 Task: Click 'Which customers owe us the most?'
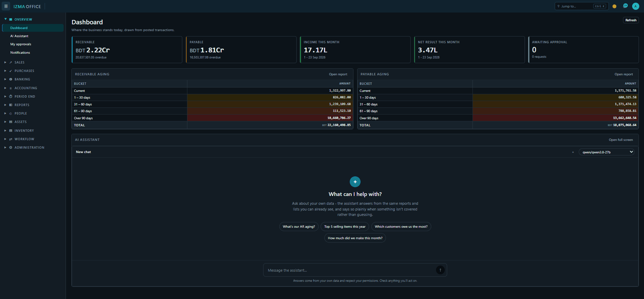(401, 227)
